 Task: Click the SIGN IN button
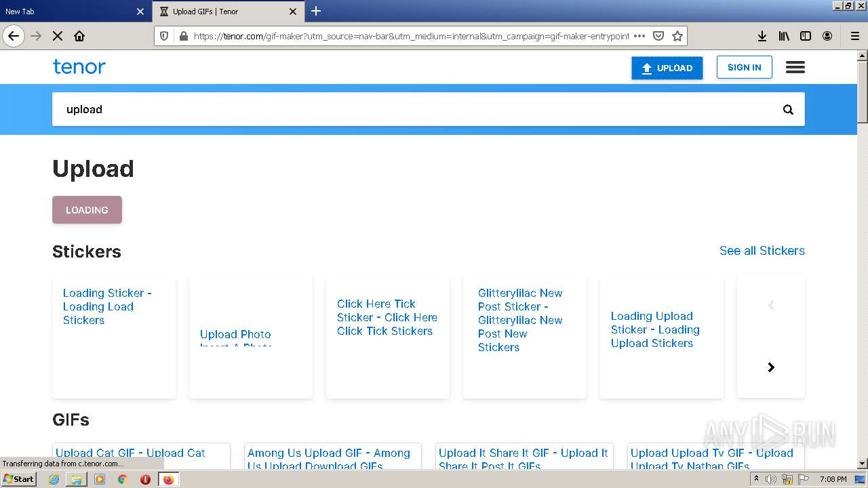pos(744,67)
